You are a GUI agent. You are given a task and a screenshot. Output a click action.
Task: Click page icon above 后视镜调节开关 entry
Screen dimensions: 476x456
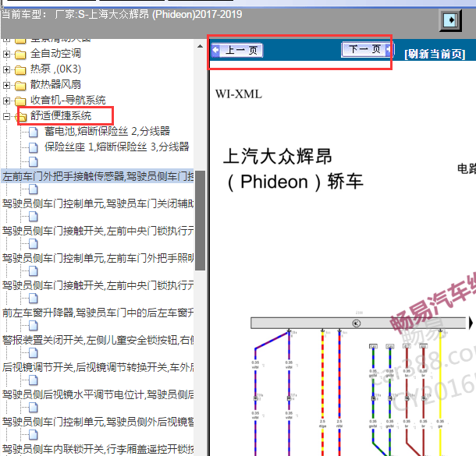tap(34, 353)
